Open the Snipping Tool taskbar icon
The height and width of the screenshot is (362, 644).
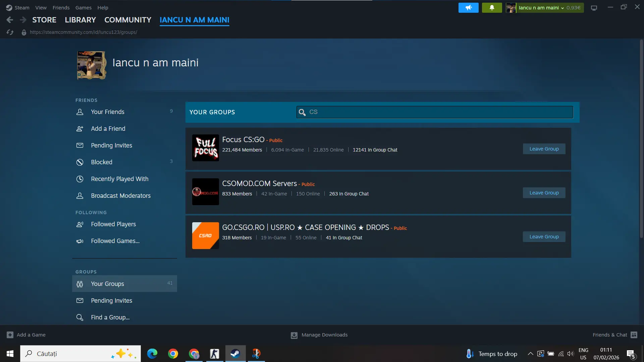[256, 354]
